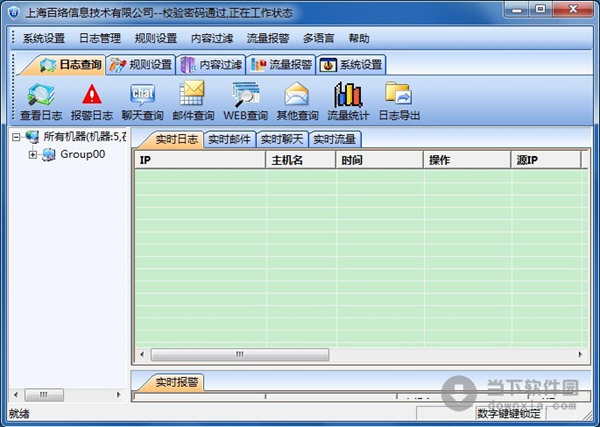Open the 查看日志 view log tool
This screenshot has height=427, width=600.
click(41, 101)
